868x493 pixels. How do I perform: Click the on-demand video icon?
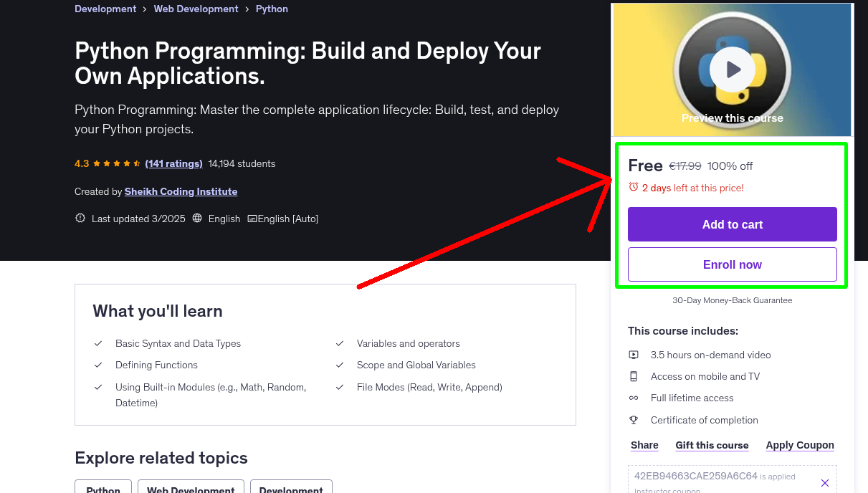[634, 355]
